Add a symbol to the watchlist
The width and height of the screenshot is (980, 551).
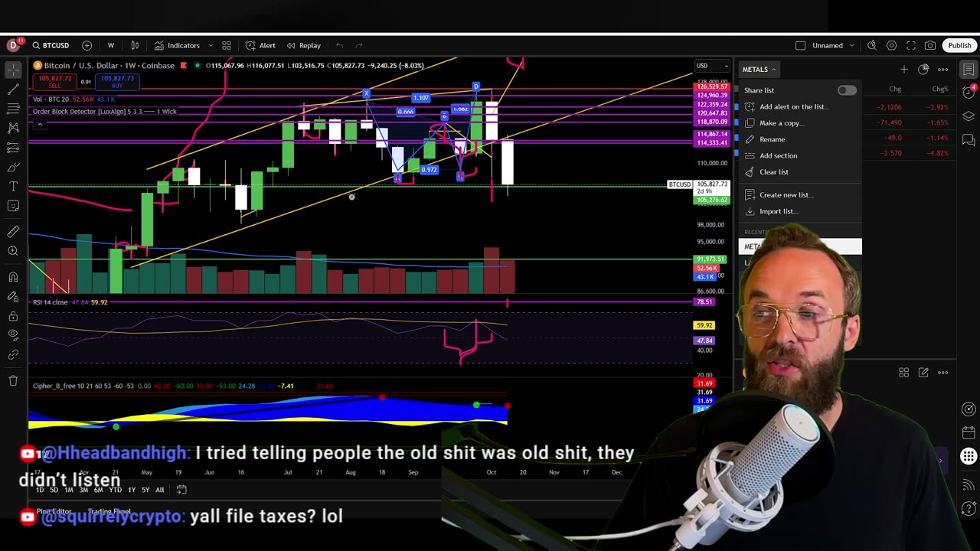[x=903, y=70]
